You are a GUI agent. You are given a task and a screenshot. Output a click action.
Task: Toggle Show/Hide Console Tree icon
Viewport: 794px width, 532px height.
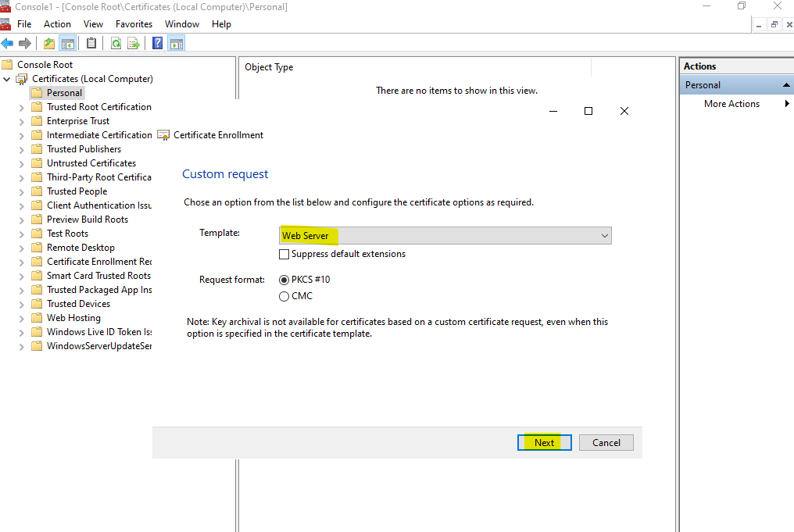click(67, 44)
